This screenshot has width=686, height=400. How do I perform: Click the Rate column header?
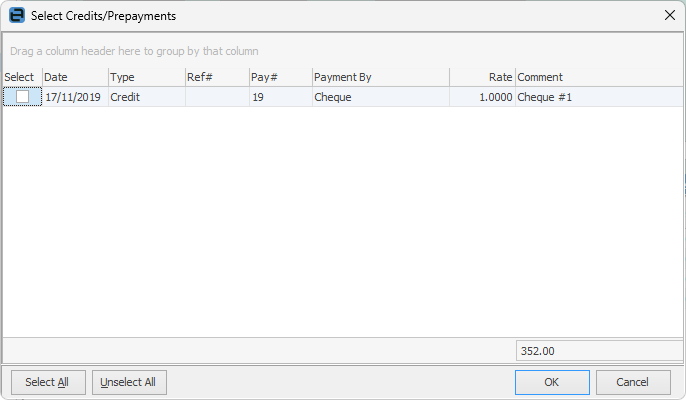pos(482,77)
